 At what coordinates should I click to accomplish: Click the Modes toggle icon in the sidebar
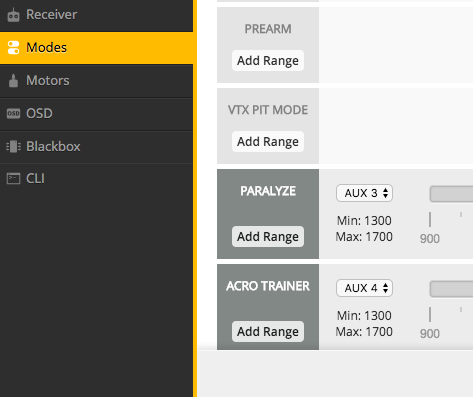(x=13, y=47)
